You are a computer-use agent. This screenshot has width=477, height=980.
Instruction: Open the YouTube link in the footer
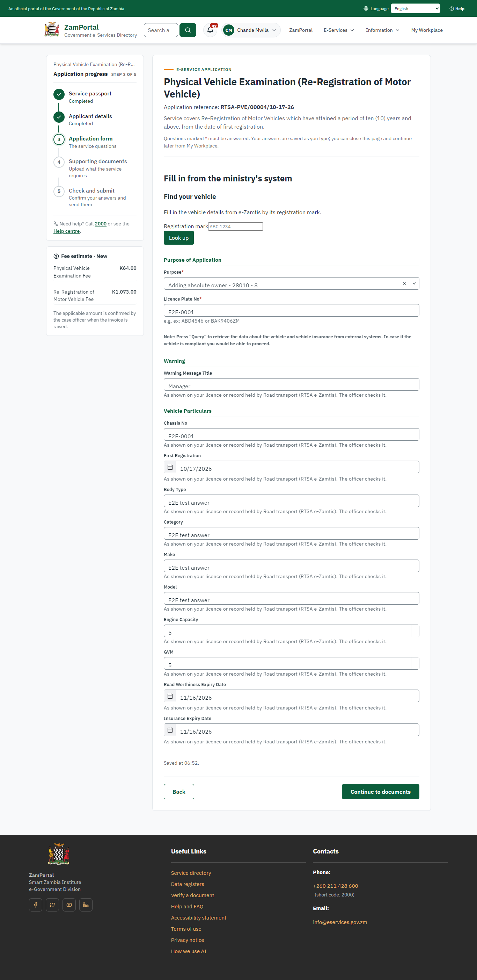point(69,905)
